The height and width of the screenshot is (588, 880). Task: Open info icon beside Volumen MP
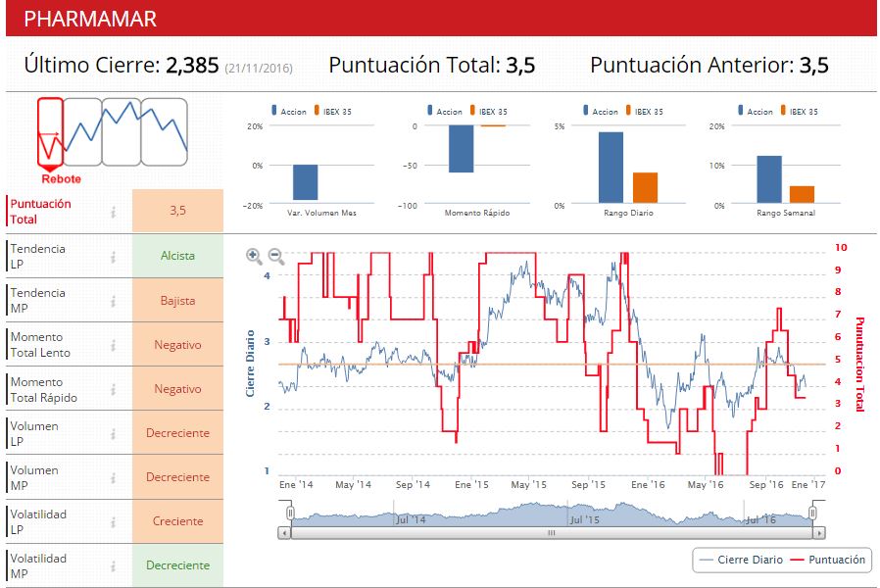(x=114, y=478)
